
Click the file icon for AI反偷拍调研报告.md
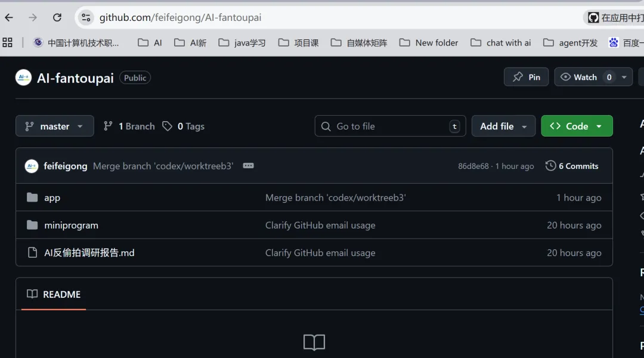click(x=32, y=252)
